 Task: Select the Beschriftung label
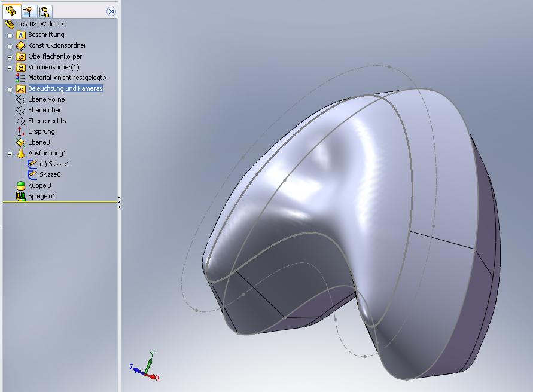tap(46, 35)
